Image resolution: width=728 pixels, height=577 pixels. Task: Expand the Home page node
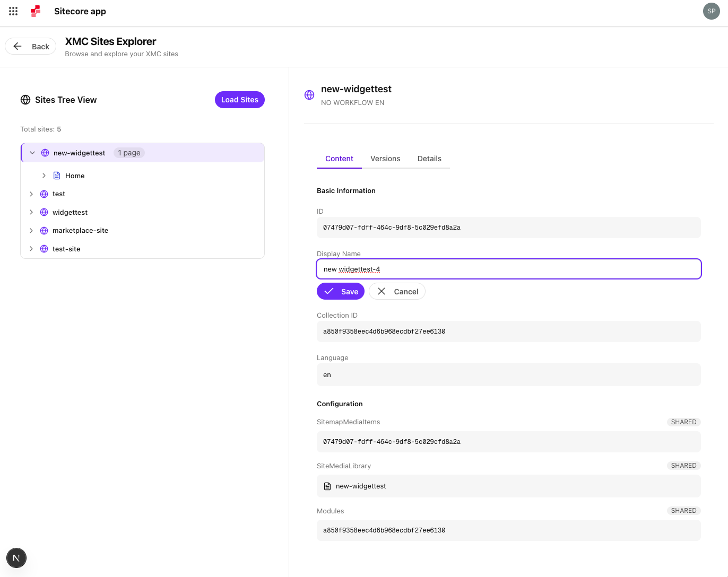[x=44, y=175]
